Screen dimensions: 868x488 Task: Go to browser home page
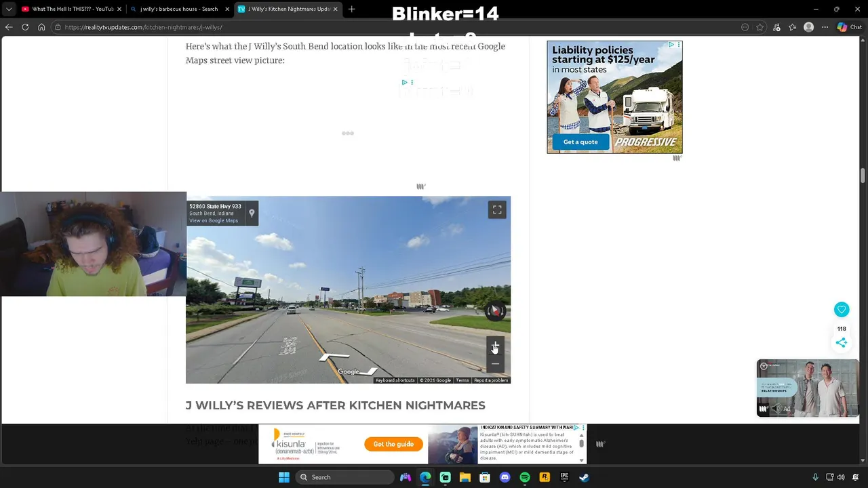41,27
